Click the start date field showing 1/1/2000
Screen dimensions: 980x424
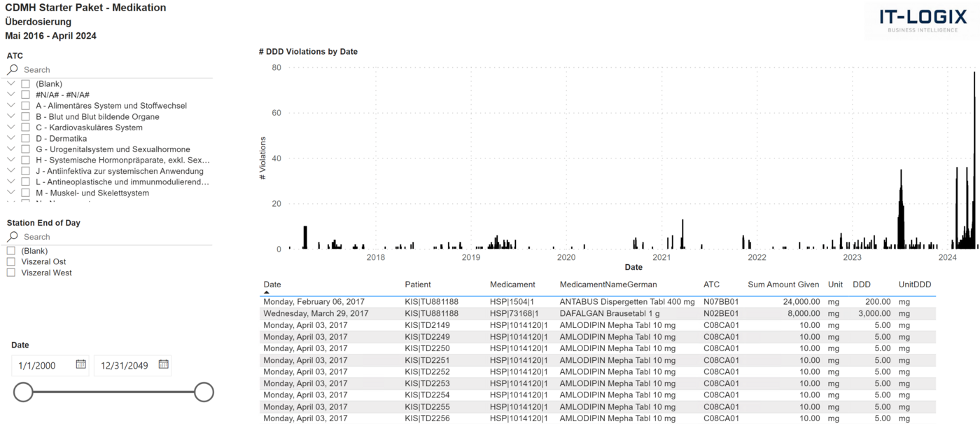(43, 365)
